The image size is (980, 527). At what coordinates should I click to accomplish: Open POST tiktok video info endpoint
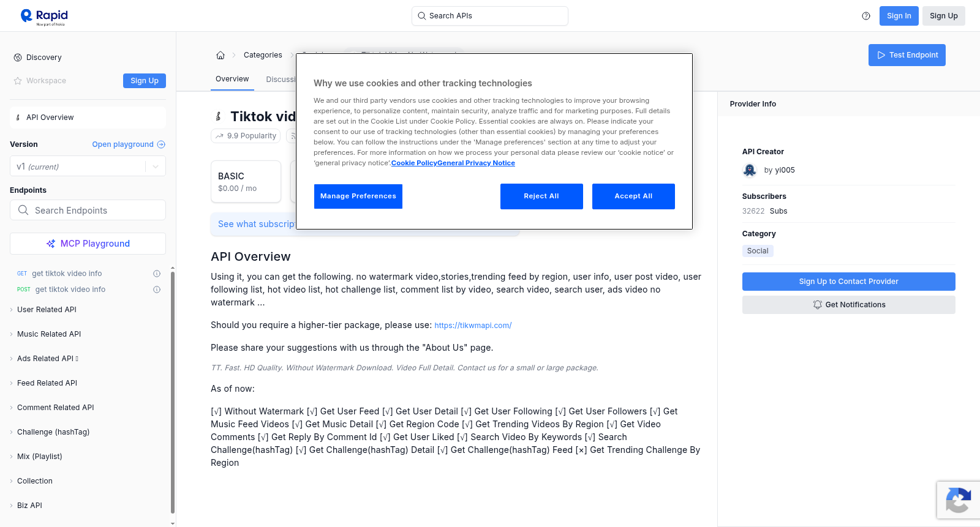tap(70, 290)
